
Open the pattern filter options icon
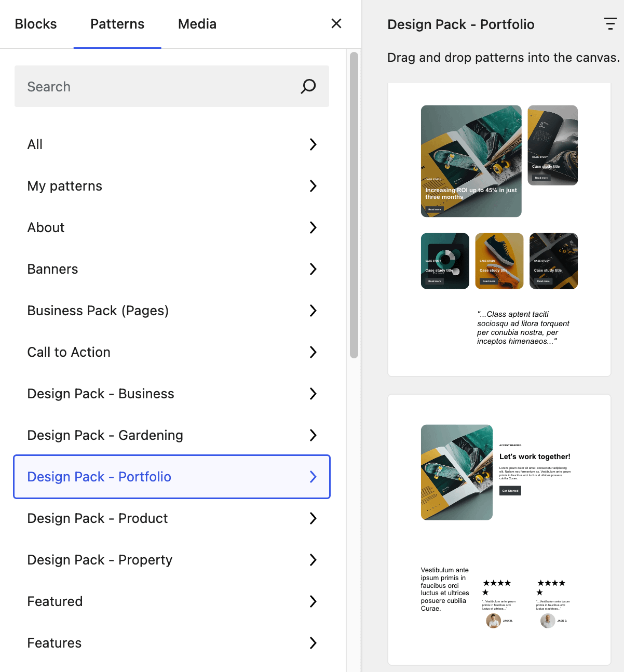coord(610,24)
